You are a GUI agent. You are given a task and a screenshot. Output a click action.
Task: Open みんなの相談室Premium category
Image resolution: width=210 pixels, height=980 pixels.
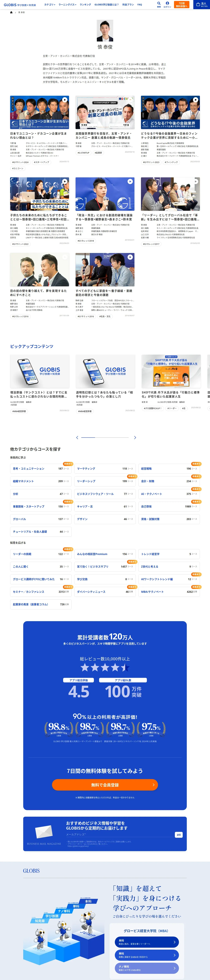(x=105, y=554)
